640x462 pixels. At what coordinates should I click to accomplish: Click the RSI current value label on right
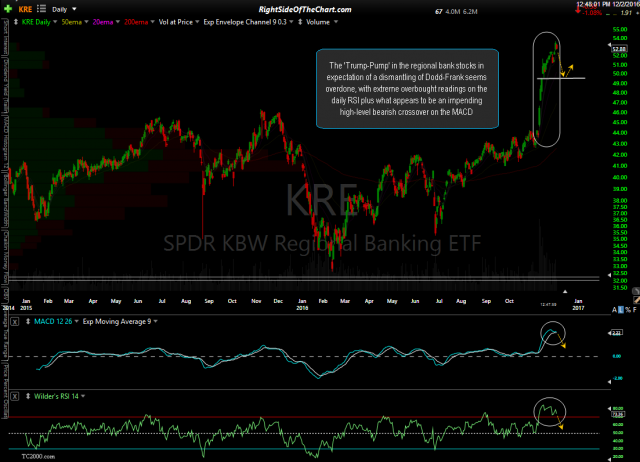618,414
